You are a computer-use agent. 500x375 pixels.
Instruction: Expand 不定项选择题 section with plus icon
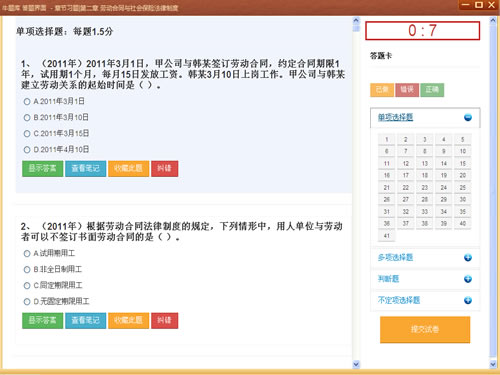468,300
